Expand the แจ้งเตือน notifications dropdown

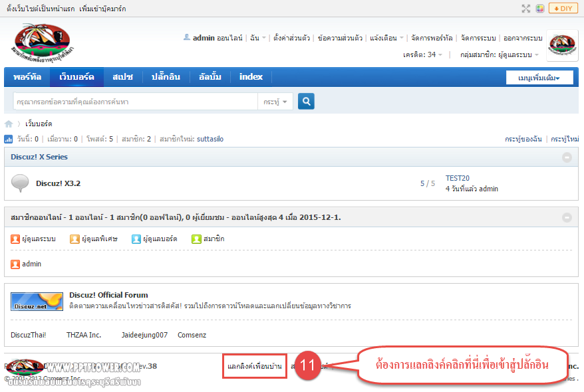[x=386, y=38]
